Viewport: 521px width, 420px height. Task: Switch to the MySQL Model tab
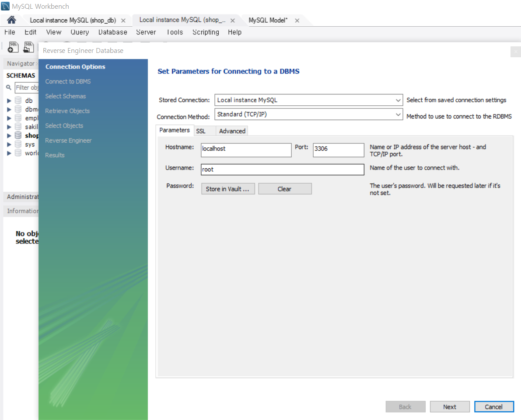268,20
